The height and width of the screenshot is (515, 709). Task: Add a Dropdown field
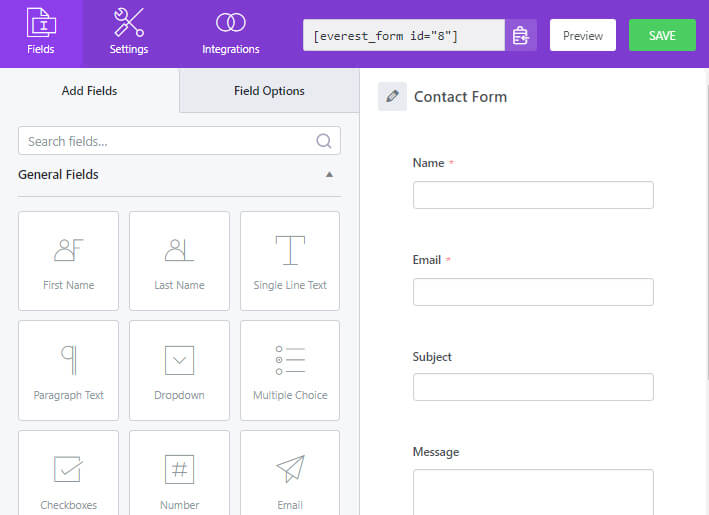point(180,371)
